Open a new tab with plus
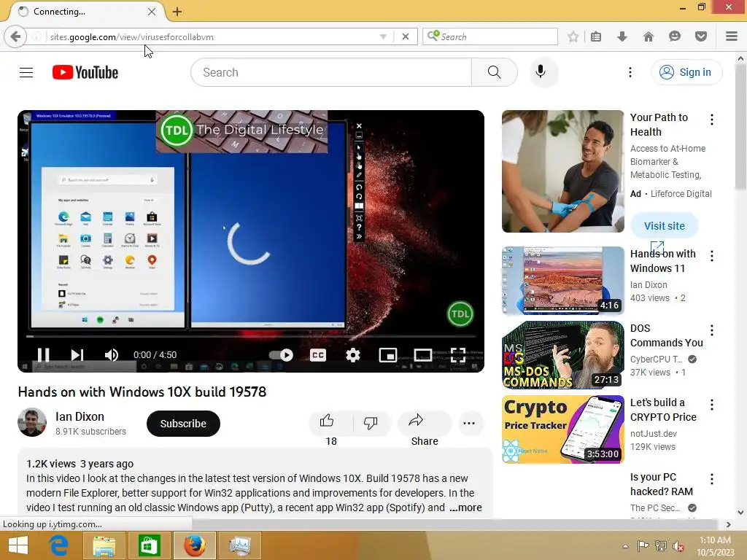The image size is (747, 560). pyautogui.click(x=177, y=12)
